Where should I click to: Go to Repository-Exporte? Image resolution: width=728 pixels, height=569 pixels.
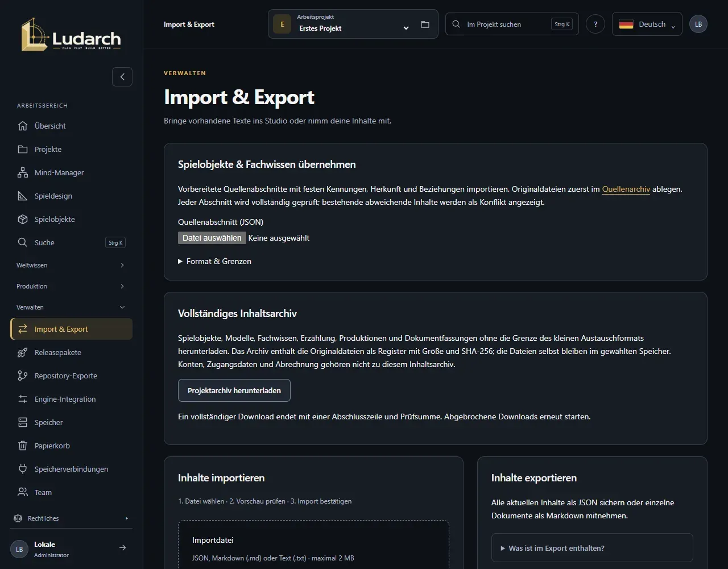point(72,376)
